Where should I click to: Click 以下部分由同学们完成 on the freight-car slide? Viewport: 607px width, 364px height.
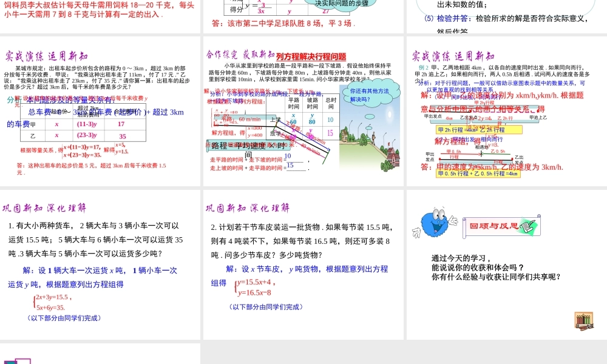pyautogui.click(x=266, y=307)
